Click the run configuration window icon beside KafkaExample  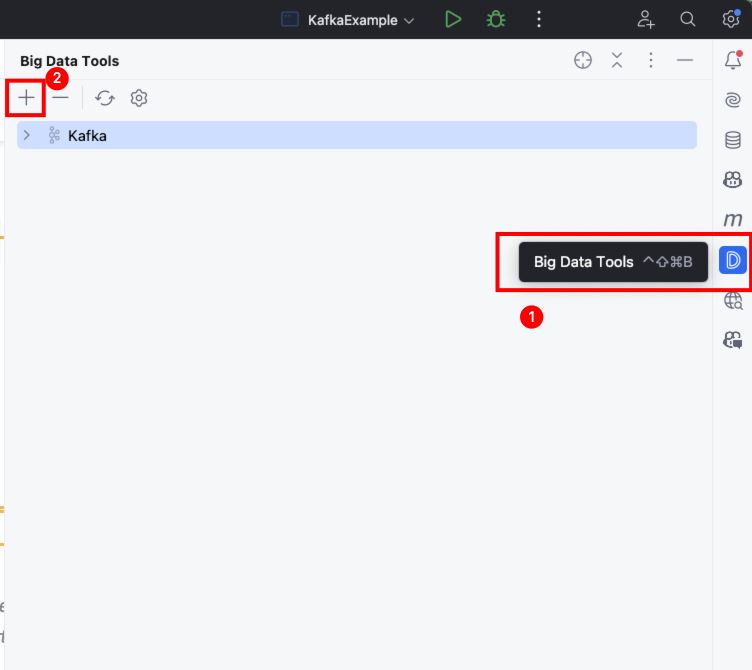tap(290, 20)
